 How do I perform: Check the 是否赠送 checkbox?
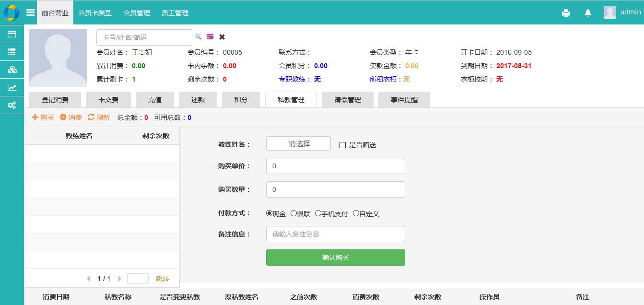(x=342, y=145)
